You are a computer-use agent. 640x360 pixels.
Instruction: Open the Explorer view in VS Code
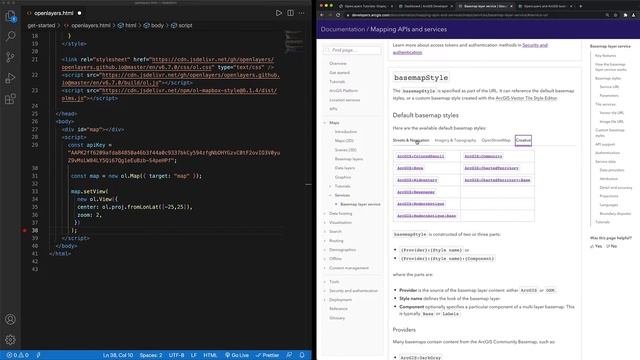click(10, 16)
